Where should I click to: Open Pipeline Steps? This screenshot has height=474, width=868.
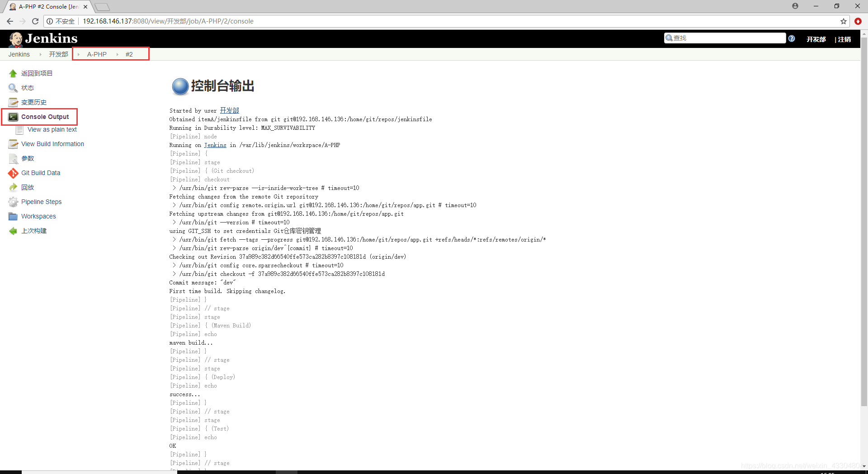41,202
